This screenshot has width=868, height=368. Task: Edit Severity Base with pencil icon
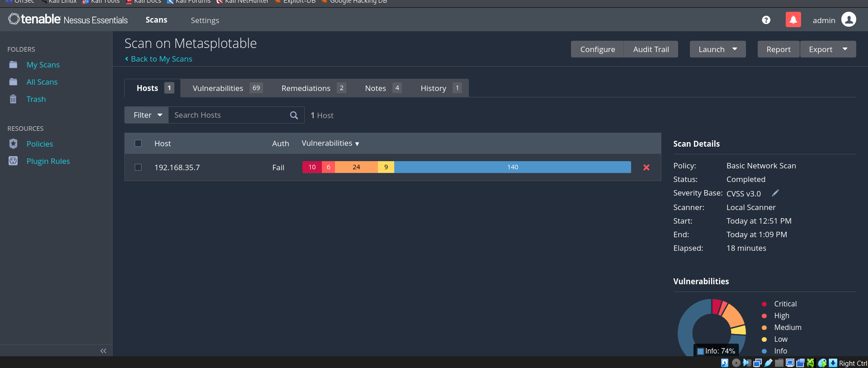pos(775,193)
